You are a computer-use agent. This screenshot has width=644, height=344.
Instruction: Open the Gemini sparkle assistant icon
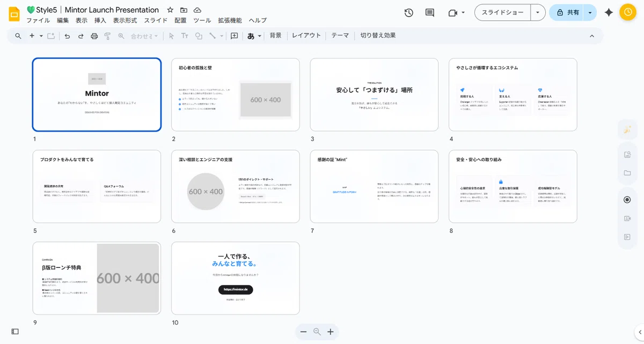609,12
